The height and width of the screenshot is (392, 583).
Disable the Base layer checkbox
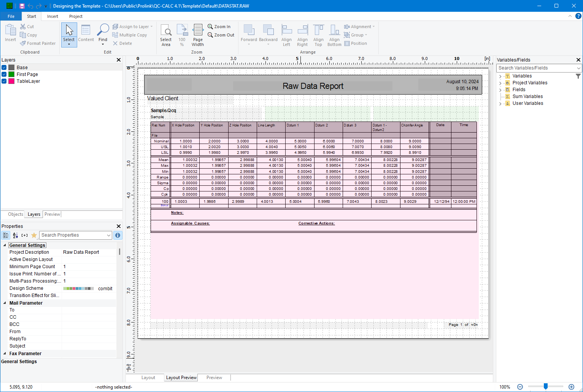4,67
